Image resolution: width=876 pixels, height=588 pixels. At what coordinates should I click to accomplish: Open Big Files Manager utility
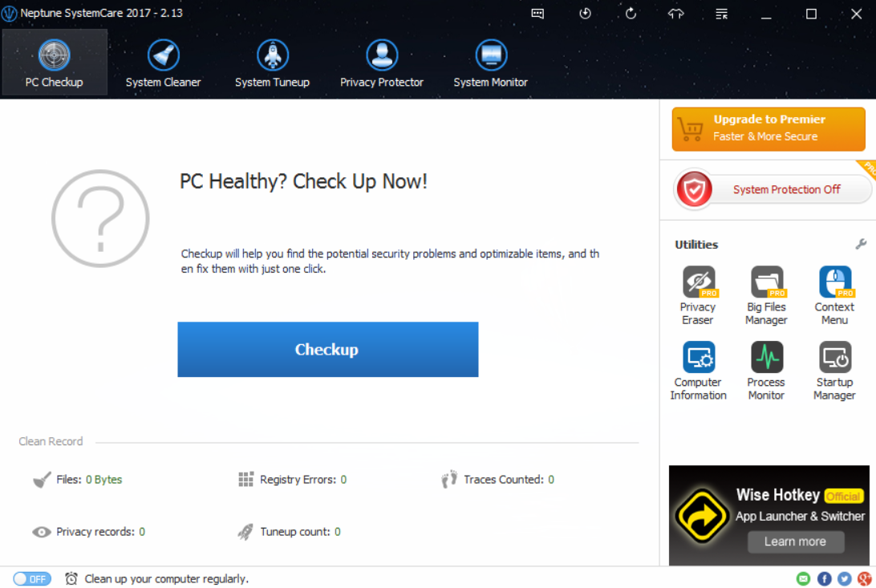pyautogui.click(x=766, y=295)
